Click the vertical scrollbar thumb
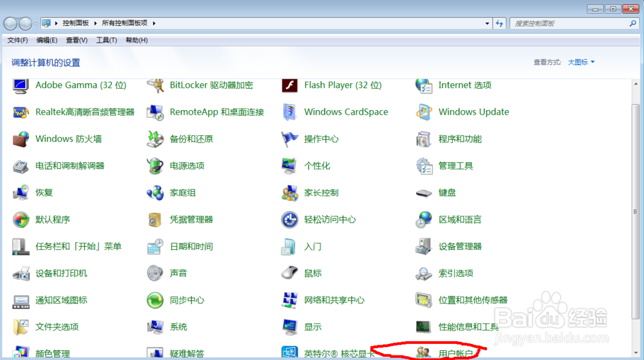644x360 pixels. (x=636, y=211)
